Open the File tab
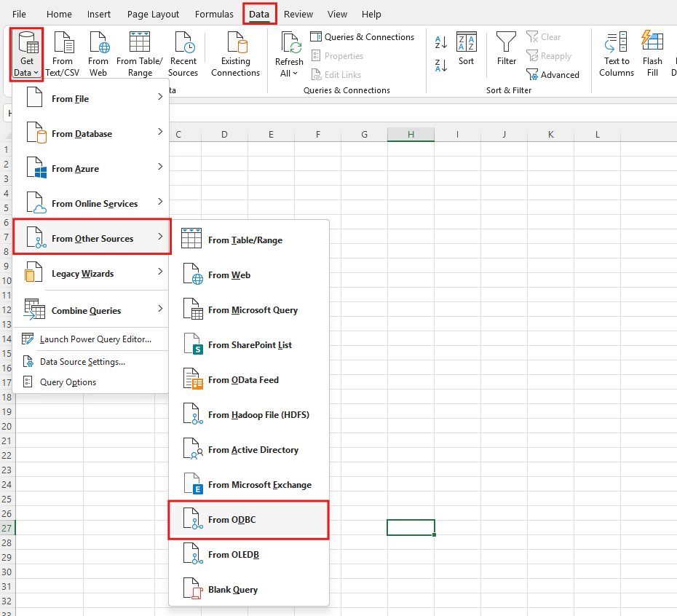This screenshot has width=677, height=616. [19, 15]
